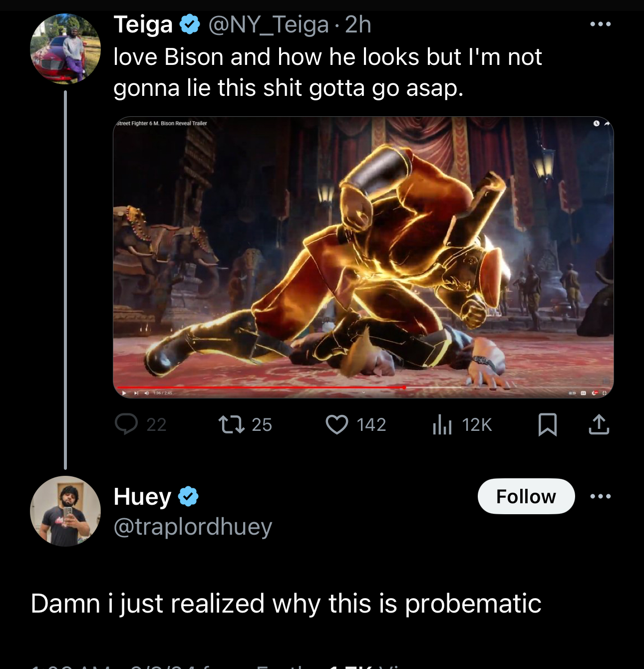
Task: Open the @traplordhuey handle link
Action: (193, 527)
